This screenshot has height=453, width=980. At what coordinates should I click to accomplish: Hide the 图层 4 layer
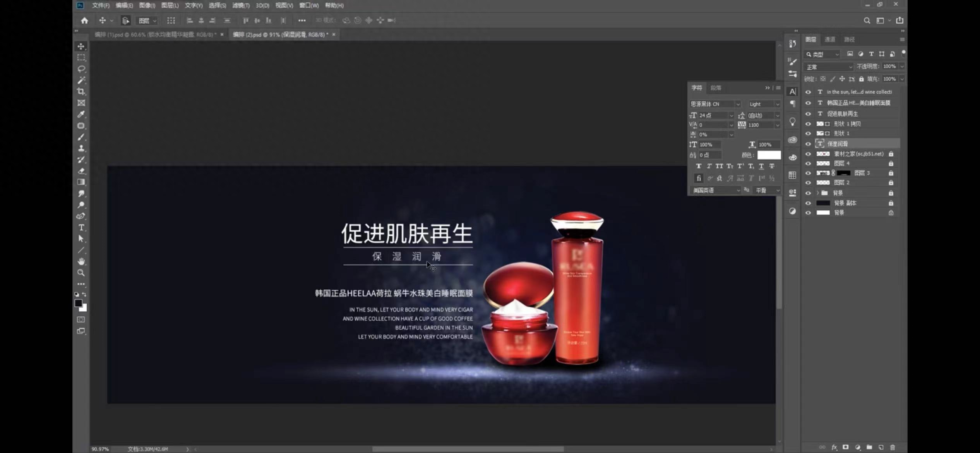click(x=808, y=163)
